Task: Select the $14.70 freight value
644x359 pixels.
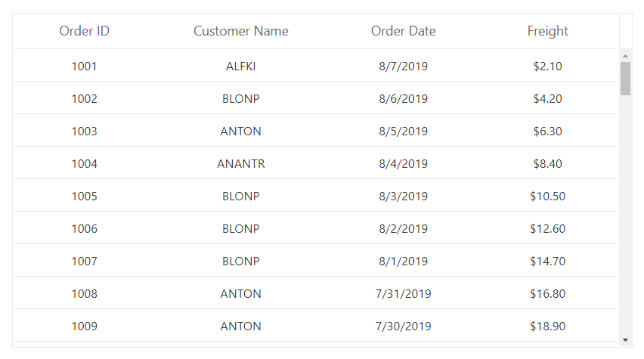Action: [548, 261]
